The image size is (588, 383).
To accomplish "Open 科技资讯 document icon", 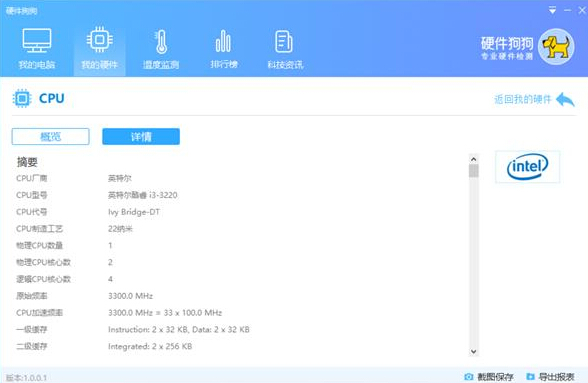I will [284, 41].
